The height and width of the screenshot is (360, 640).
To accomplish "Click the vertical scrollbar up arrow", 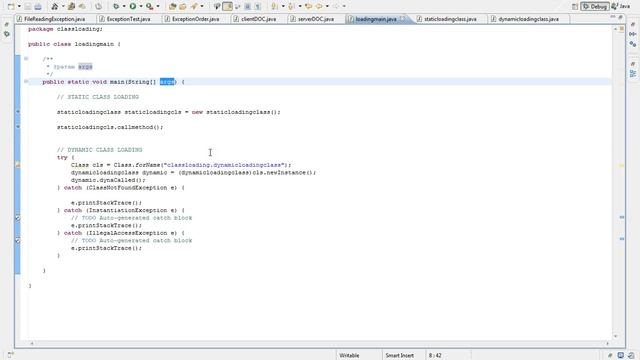I will (616, 29).
